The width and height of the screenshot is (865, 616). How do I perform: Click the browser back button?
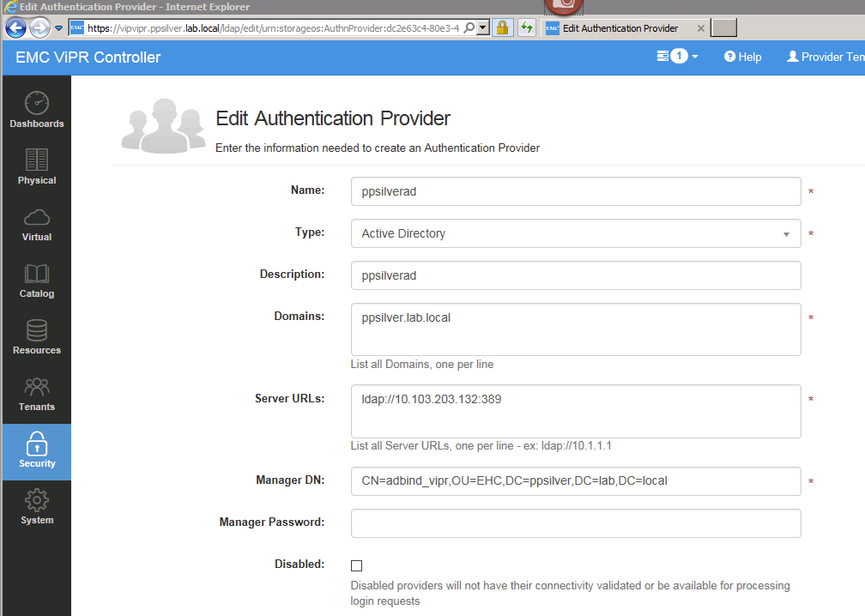click(15, 27)
